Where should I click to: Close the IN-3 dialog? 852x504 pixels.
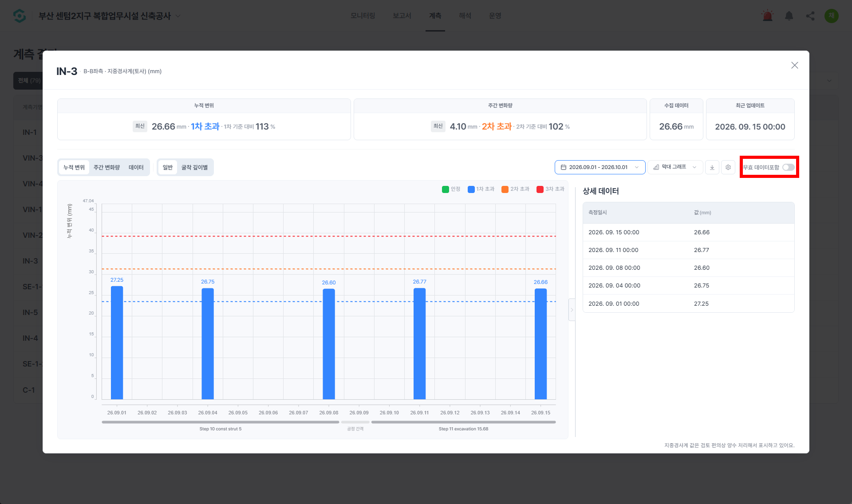[795, 65]
